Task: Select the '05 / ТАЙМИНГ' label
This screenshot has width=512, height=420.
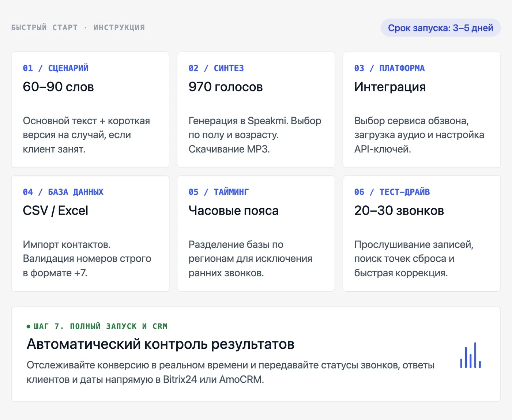Action: [x=219, y=192]
